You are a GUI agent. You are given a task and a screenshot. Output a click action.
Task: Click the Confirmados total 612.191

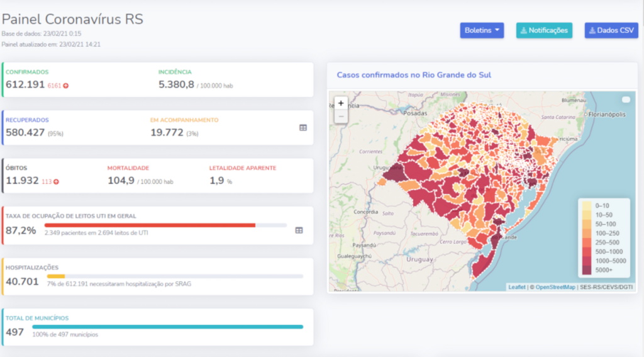coord(25,84)
